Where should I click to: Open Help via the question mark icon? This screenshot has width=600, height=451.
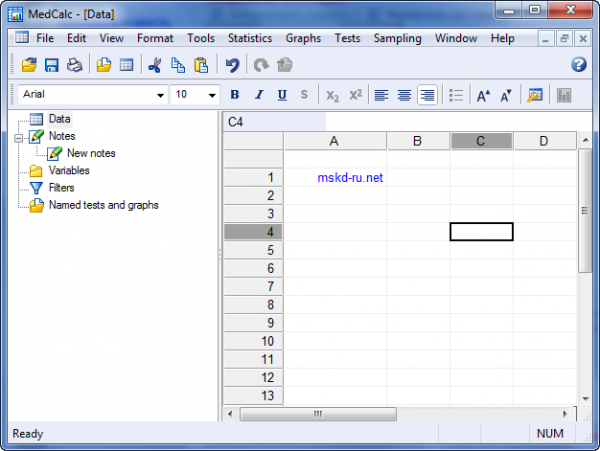pyautogui.click(x=578, y=65)
